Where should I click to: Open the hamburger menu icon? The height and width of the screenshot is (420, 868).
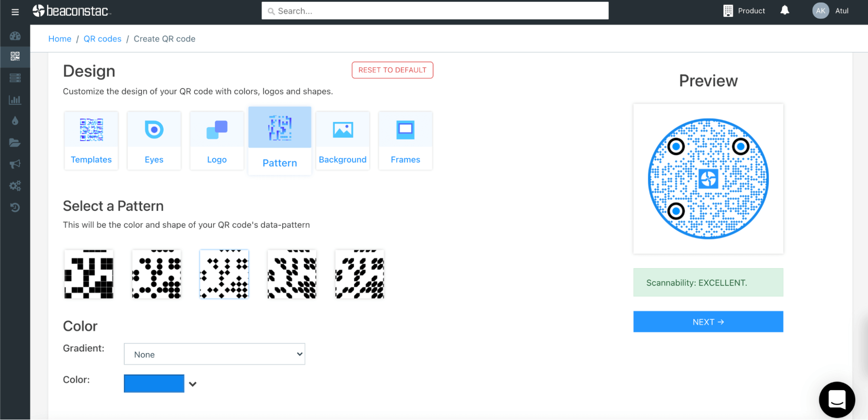(x=15, y=12)
